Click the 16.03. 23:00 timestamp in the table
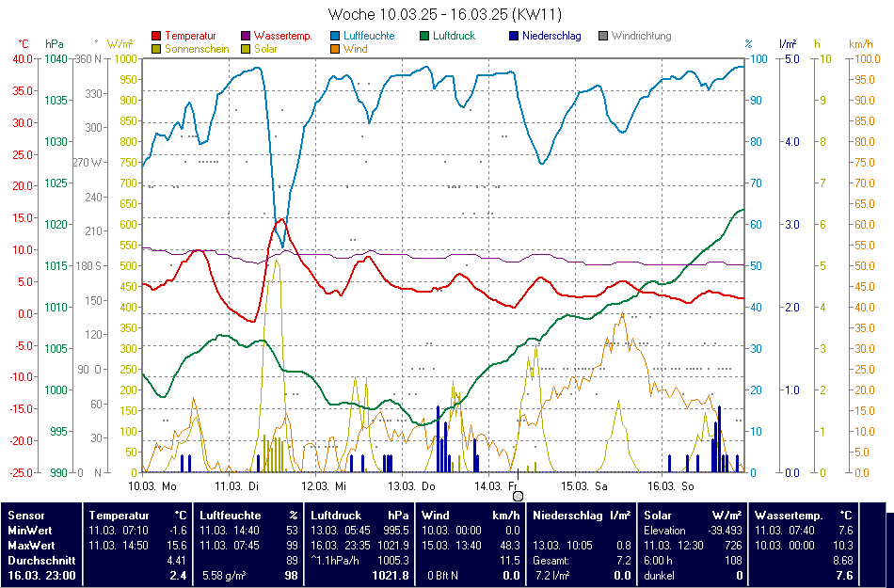This screenshot has width=894, height=588. [41, 576]
